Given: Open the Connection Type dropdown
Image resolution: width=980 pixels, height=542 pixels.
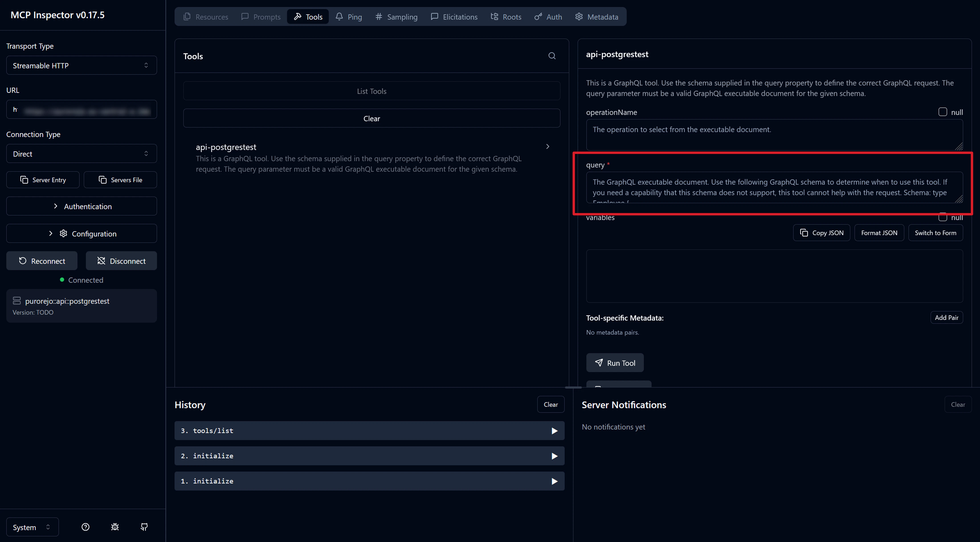Looking at the screenshot, I should point(82,154).
